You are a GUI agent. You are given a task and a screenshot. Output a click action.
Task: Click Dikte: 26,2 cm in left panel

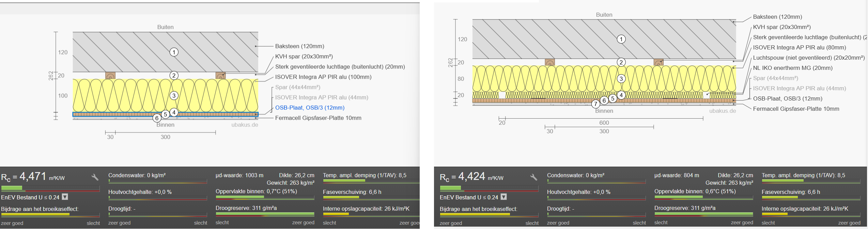[x=297, y=175]
